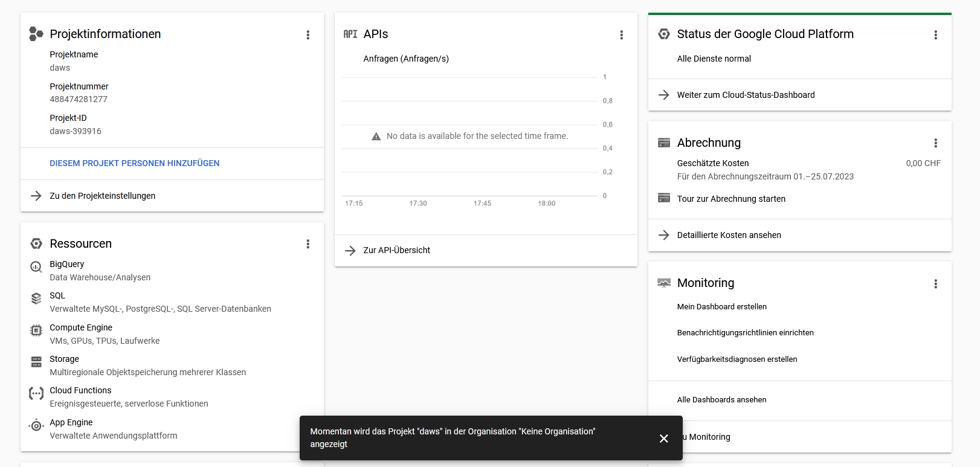The image size is (980, 467).
Task: Click the BigQuery resource icon
Action: click(36, 267)
